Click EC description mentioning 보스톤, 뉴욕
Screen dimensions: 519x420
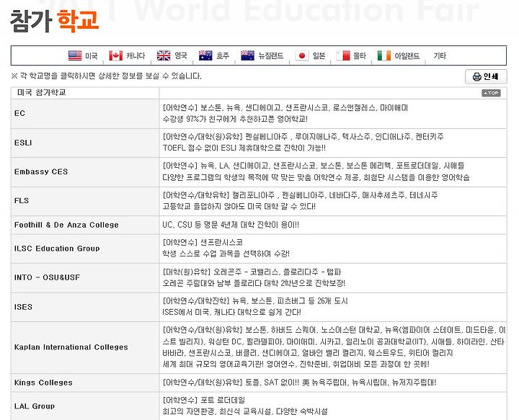point(285,108)
